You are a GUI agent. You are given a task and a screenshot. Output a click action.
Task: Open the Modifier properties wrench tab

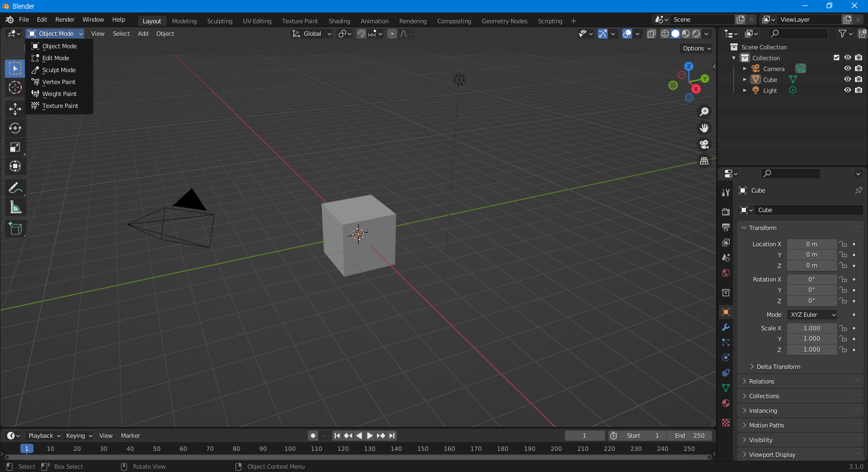pyautogui.click(x=726, y=327)
